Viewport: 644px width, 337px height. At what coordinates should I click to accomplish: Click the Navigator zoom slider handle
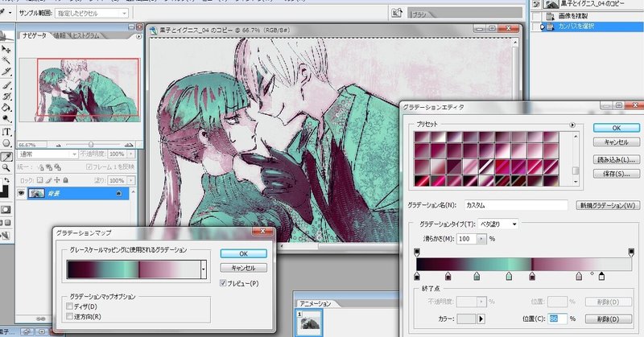click(91, 145)
